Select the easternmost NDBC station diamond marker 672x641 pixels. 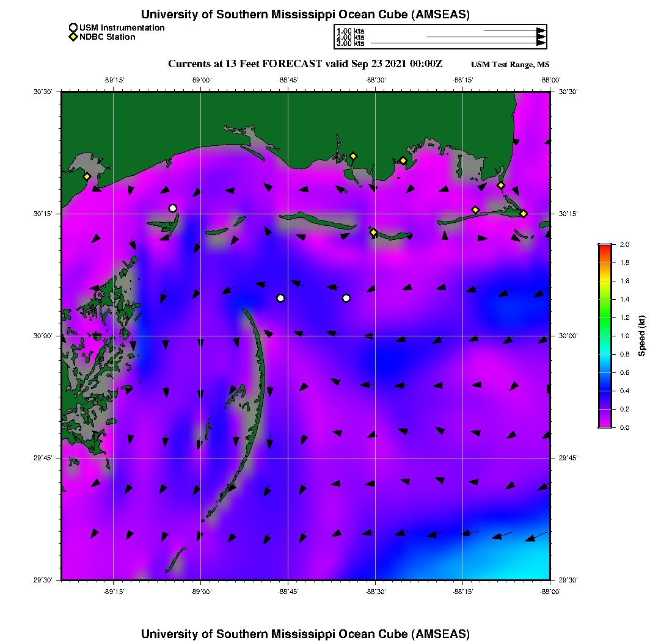click(524, 213)
